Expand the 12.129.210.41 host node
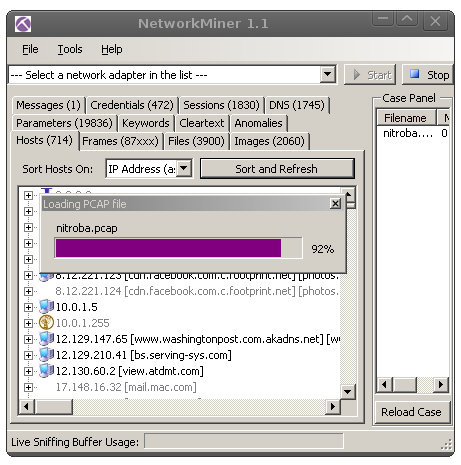 29,355
